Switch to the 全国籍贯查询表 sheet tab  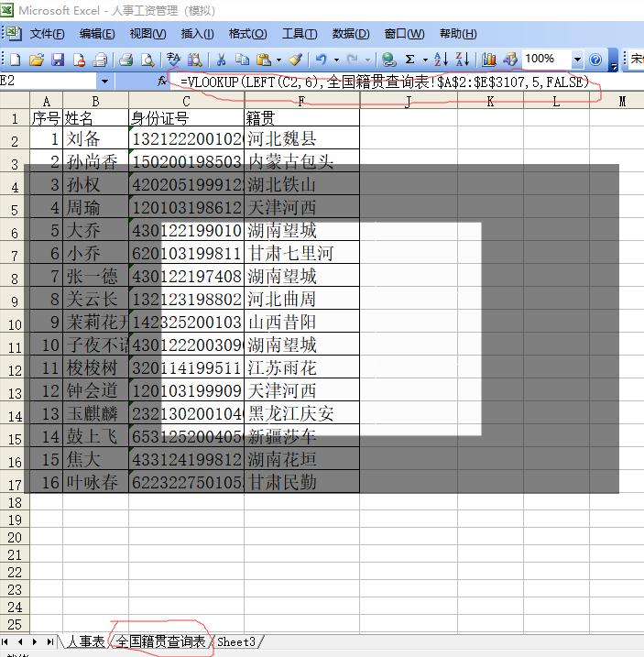[160, 641]
